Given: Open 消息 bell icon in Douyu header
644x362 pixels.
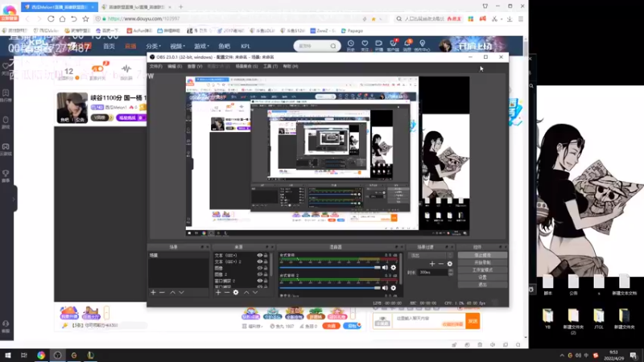Looking at the screenshot, I should click(407, 45).
